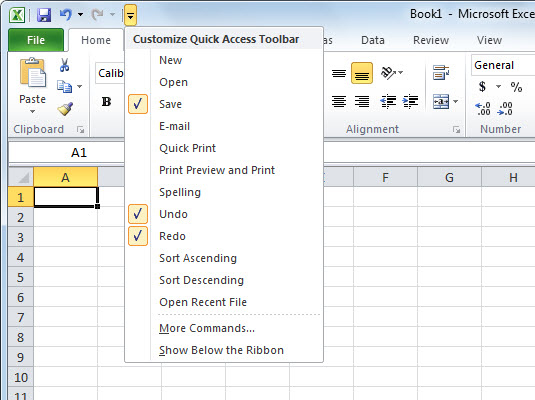Expand the Redo history dropdown arrow
Screen dimensions: 535x400
click(x=113, y=15)
